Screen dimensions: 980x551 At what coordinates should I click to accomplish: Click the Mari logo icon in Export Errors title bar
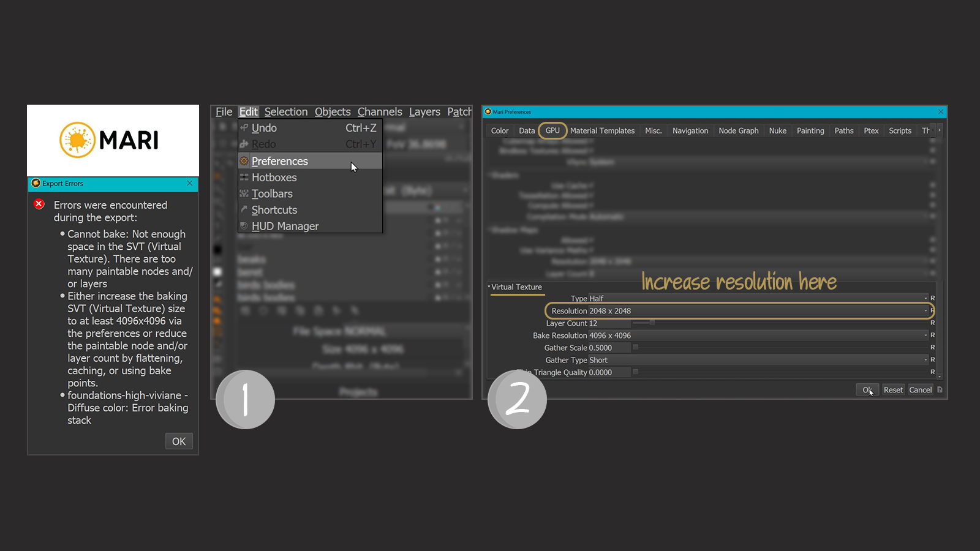(36, 183)
